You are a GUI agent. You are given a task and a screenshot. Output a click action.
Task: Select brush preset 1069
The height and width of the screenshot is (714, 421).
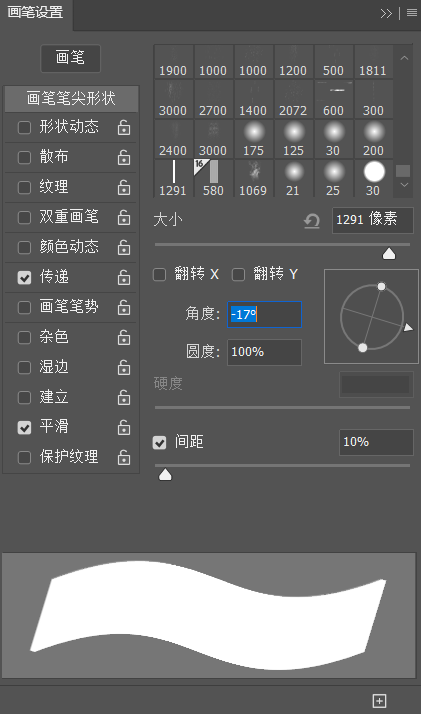253,179
